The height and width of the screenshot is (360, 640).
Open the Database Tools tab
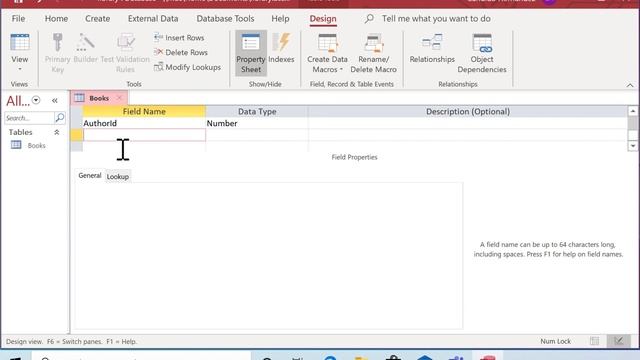click(225, 19)
